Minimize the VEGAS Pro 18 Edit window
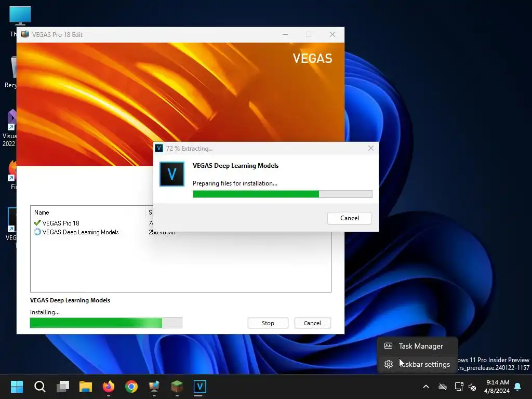 pyautogui.click(x=285, y=35)
